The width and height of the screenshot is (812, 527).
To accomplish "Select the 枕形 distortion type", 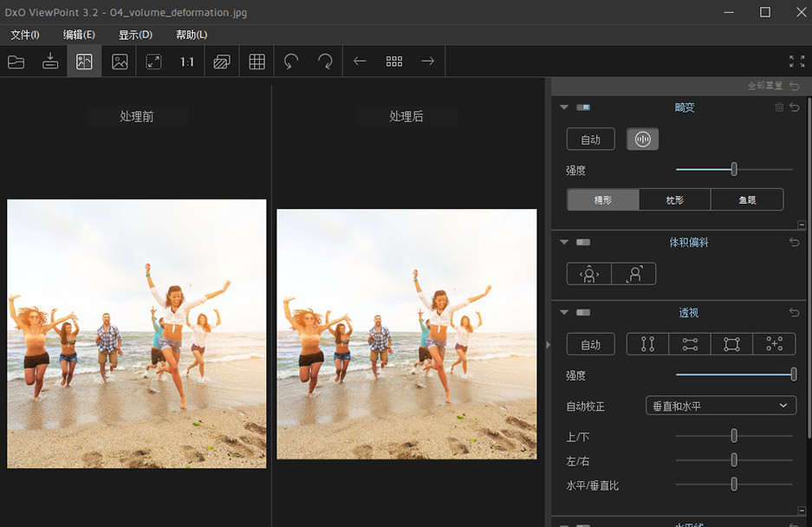I will (x=675, y=199).
